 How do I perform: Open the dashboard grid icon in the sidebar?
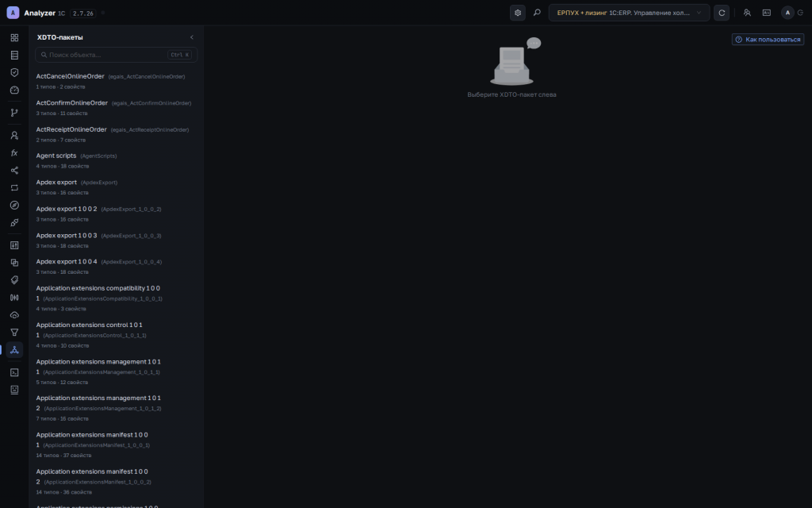(14, 38)
